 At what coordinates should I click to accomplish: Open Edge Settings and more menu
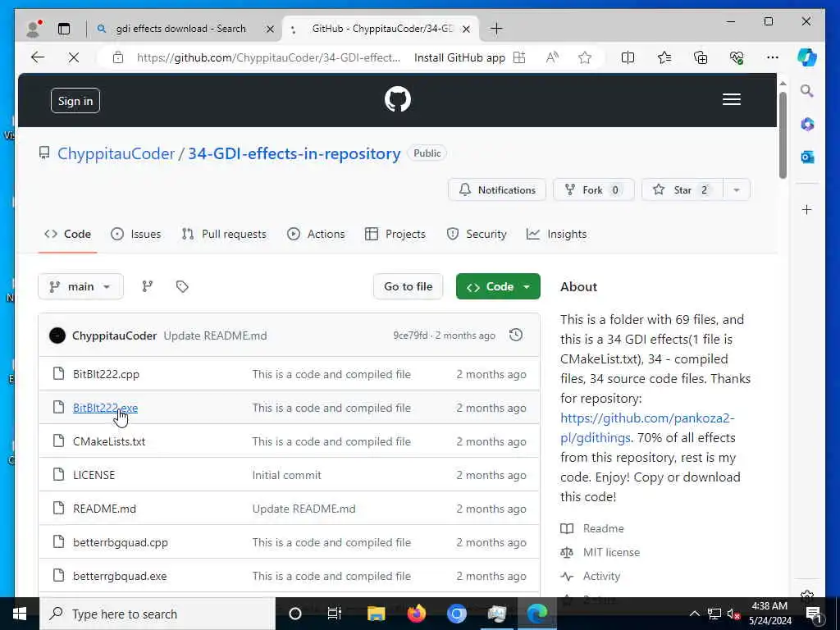(x=773, y=57)
